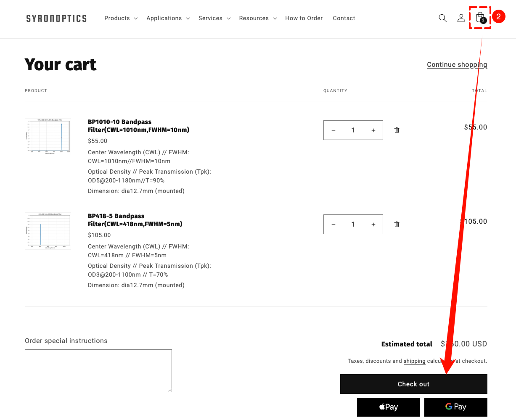
Task: Open the search magnifier icon
Action: pyautogui.click(x=442, y=18)
